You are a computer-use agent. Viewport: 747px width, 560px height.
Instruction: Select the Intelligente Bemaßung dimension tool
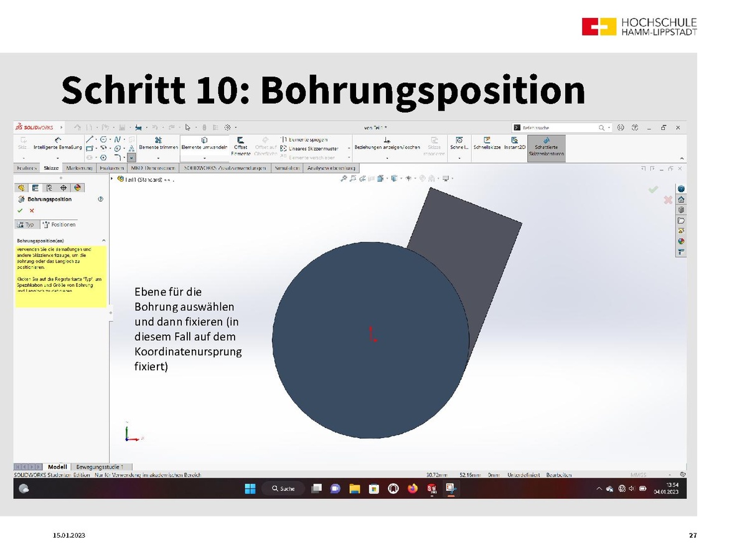[57, 143]
